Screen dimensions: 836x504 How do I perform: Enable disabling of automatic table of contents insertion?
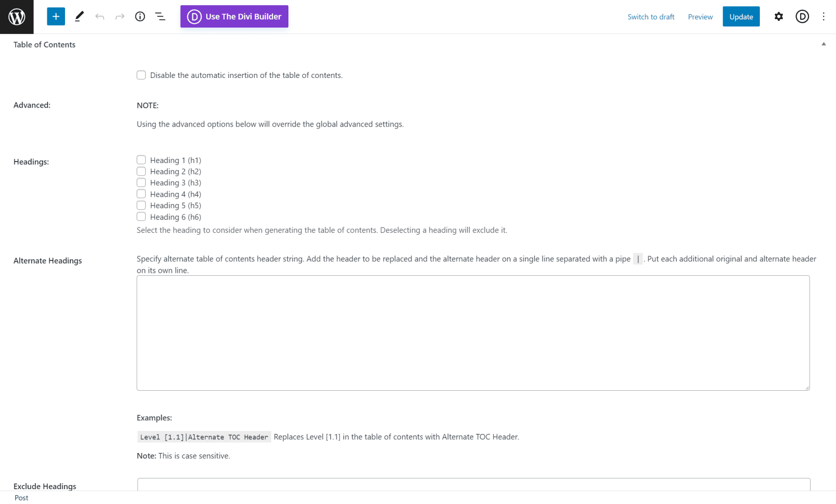[141, 75]
